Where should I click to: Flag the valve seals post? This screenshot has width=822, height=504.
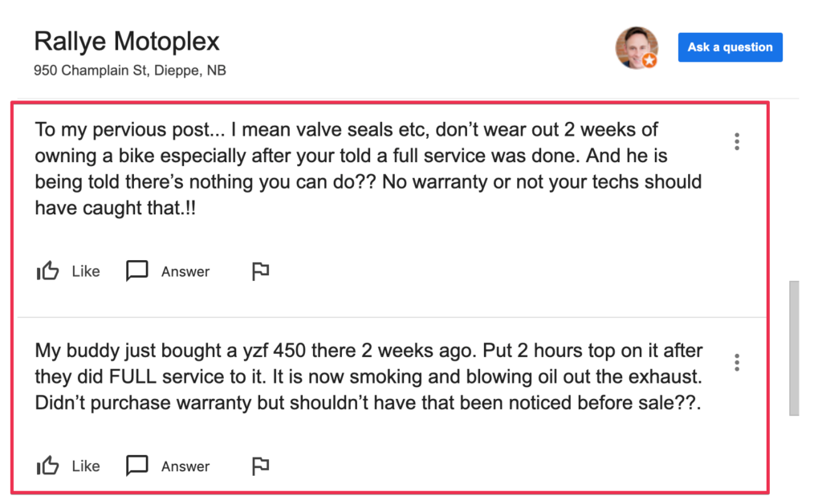pyautogui.click(x=260, y=271)
